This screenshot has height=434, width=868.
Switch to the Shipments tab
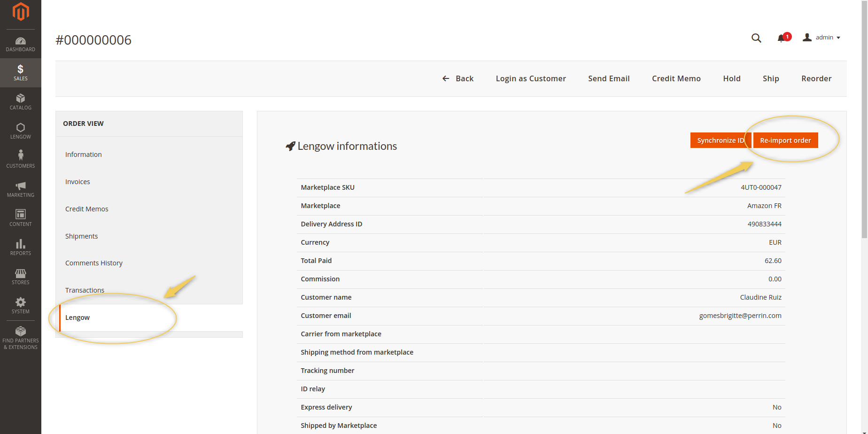pyautogui.click(x=81, y=236)
